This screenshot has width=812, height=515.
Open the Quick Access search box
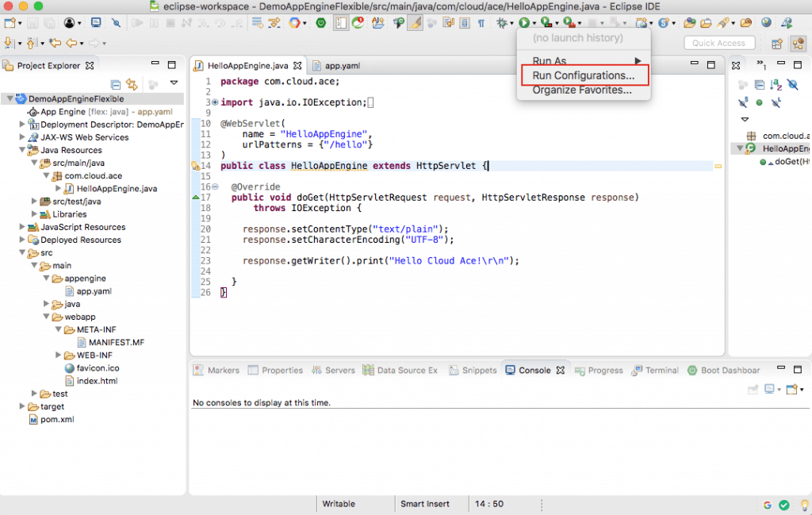click(x=718, y=43)
